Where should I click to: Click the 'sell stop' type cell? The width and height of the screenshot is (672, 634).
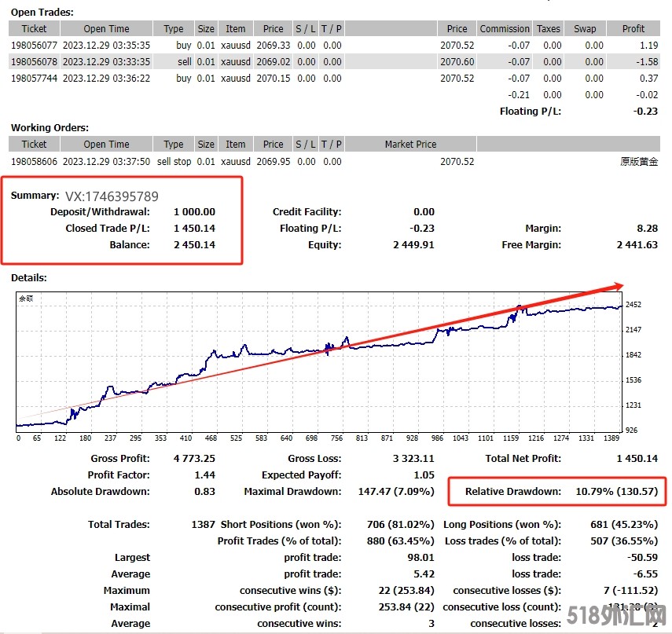tap(174, 162)
